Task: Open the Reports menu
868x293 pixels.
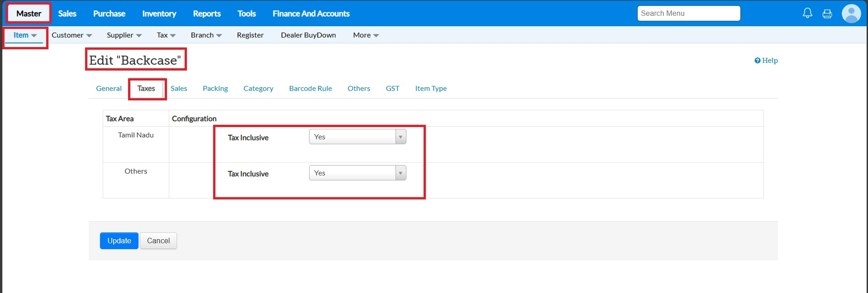Action: coord(207,14)
